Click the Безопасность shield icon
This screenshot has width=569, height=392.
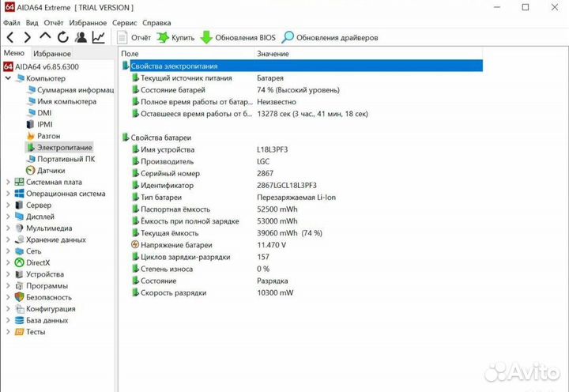coord(19,297)
